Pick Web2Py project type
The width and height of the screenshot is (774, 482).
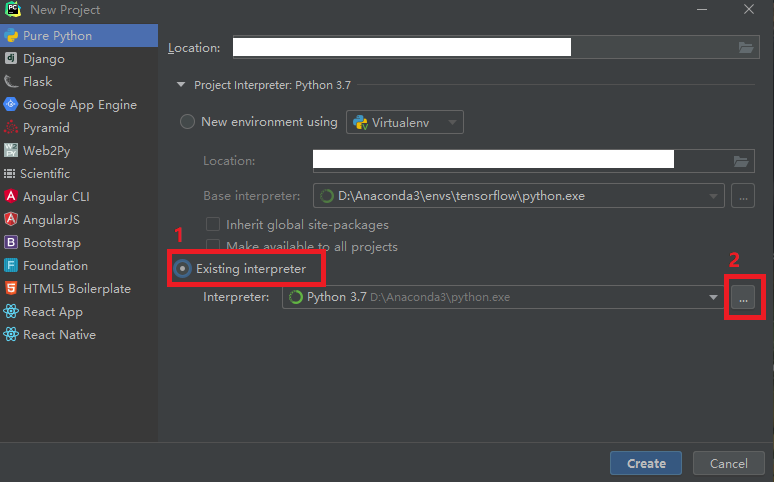[79, 150]
